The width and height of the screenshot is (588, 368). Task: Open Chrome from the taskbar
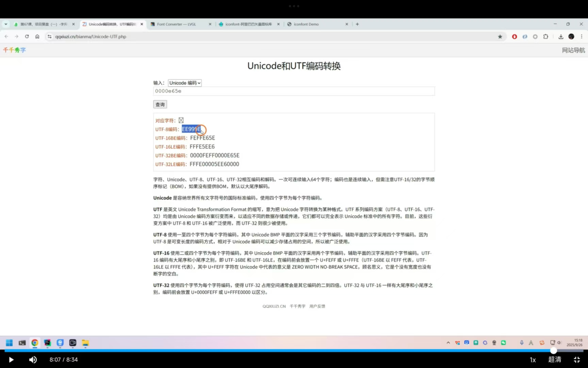click(35, 343)
